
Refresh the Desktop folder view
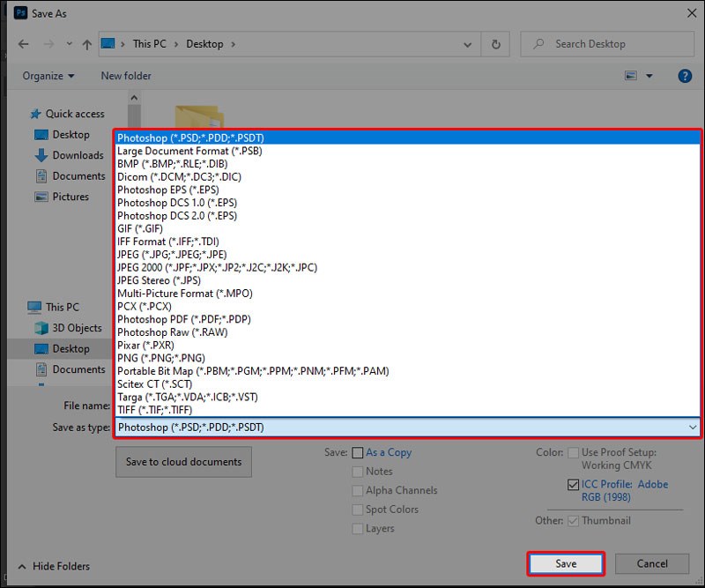click(x=494, y=44)
